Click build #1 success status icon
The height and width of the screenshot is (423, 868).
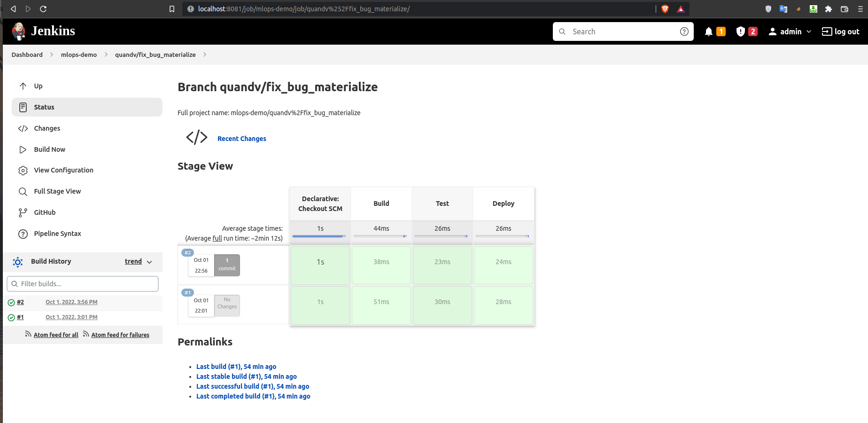click(11, 317)
